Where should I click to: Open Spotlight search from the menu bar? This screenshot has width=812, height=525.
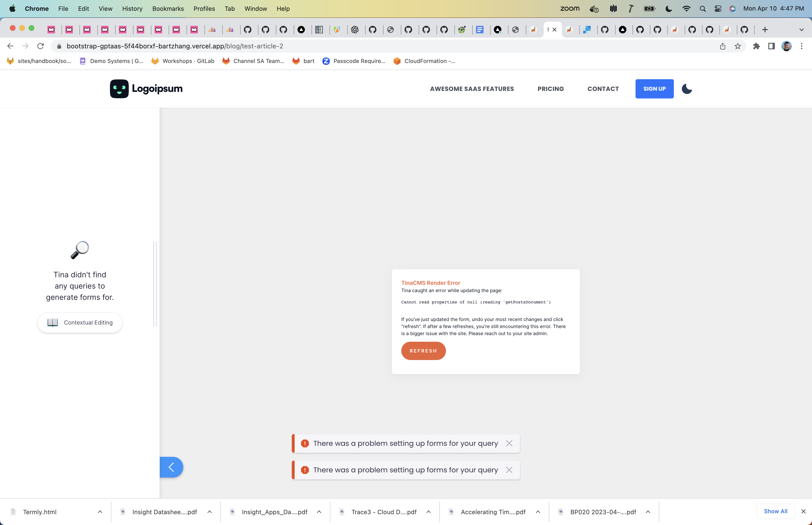pyautogui.click(x=703, y=8)
